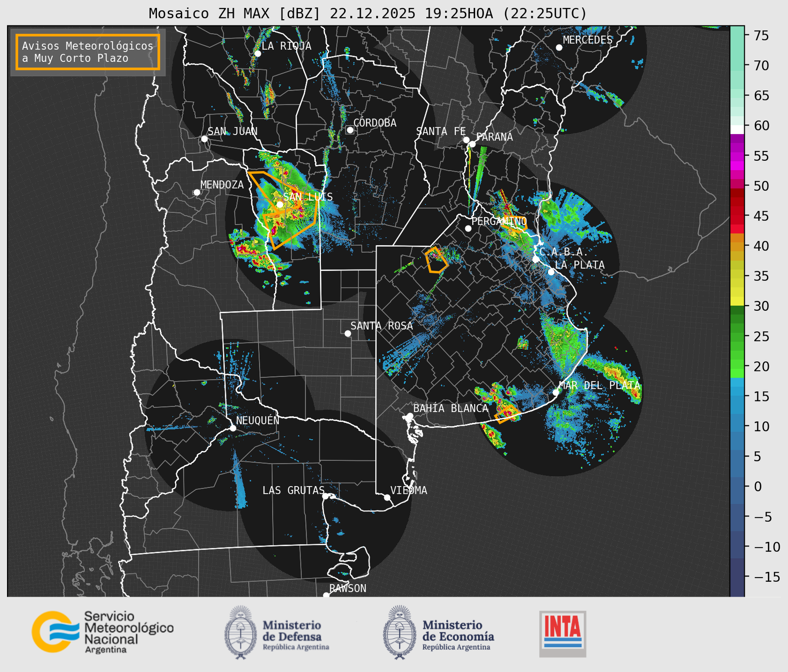Select the VIEDMA city label

click(409, 490)
